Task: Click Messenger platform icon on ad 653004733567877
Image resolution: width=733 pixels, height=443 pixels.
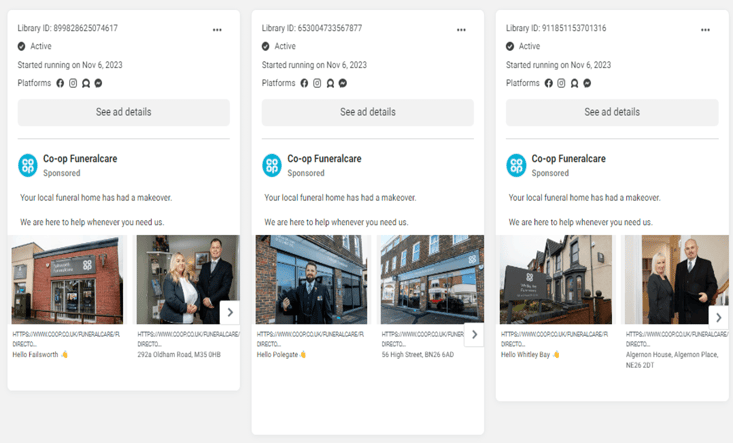Action: coord(343,83)
